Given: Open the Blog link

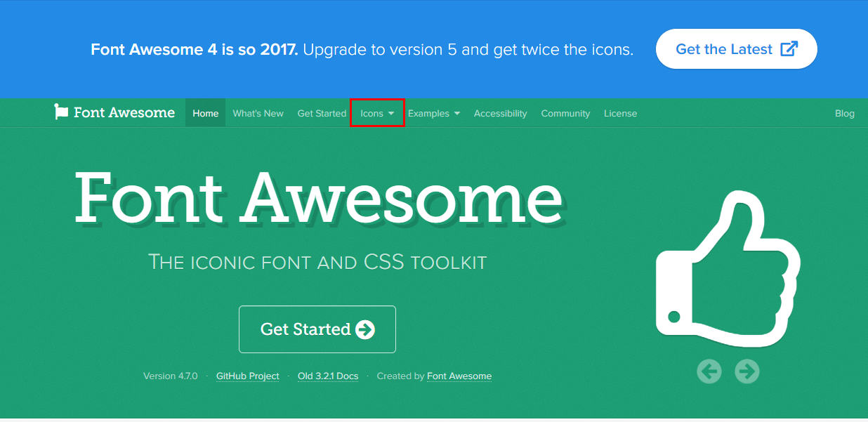Looking at the screenshot, I should (845, 113).
